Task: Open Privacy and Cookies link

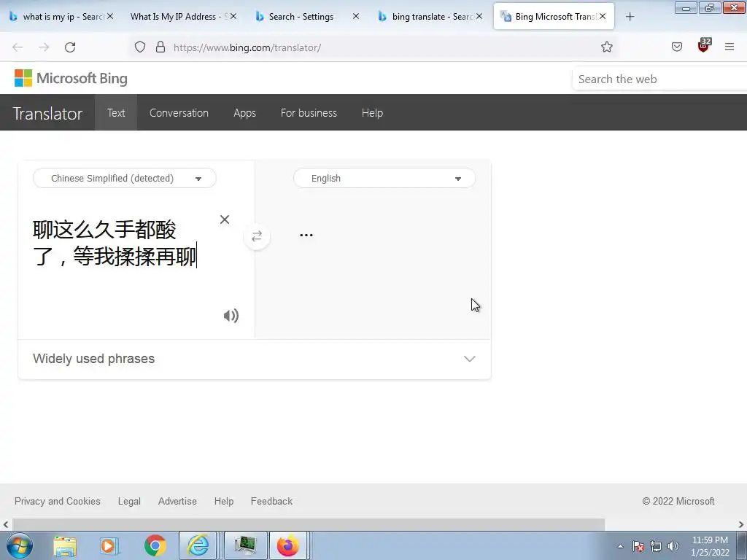Action: (57, 501)
